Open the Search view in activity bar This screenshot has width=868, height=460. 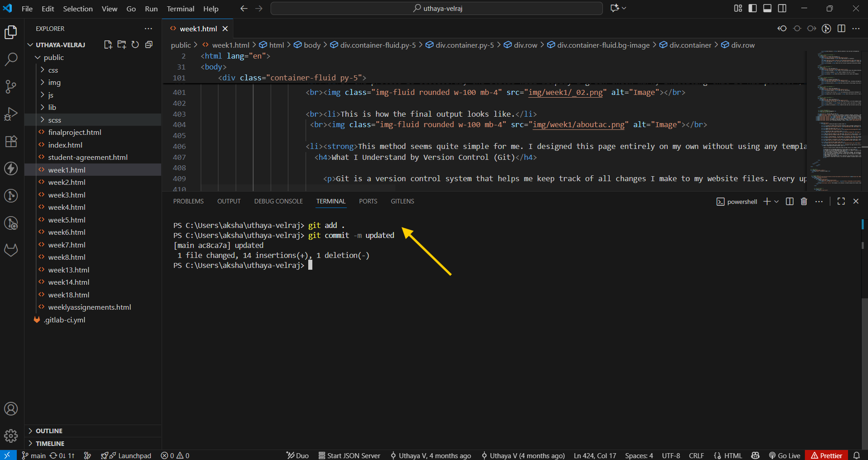tap(11, 59)
